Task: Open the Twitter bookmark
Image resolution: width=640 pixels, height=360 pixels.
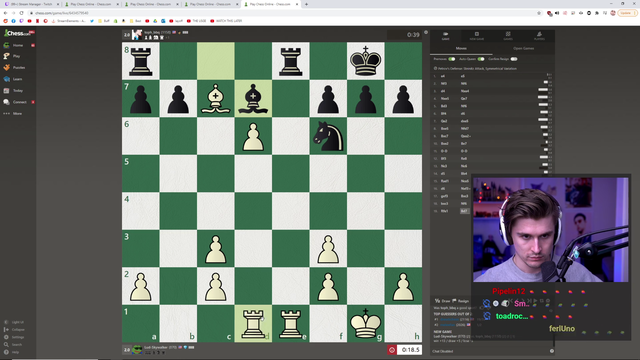Action: click(92, 21)
